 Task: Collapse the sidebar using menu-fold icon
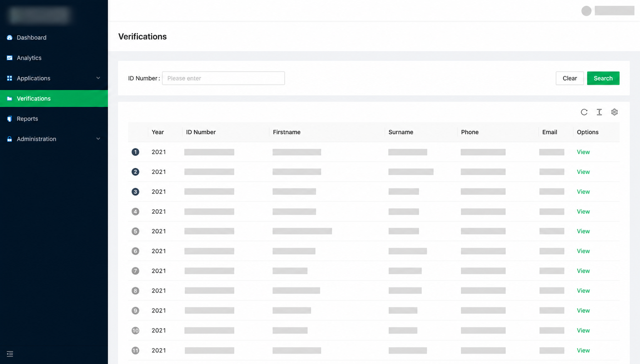10,354
